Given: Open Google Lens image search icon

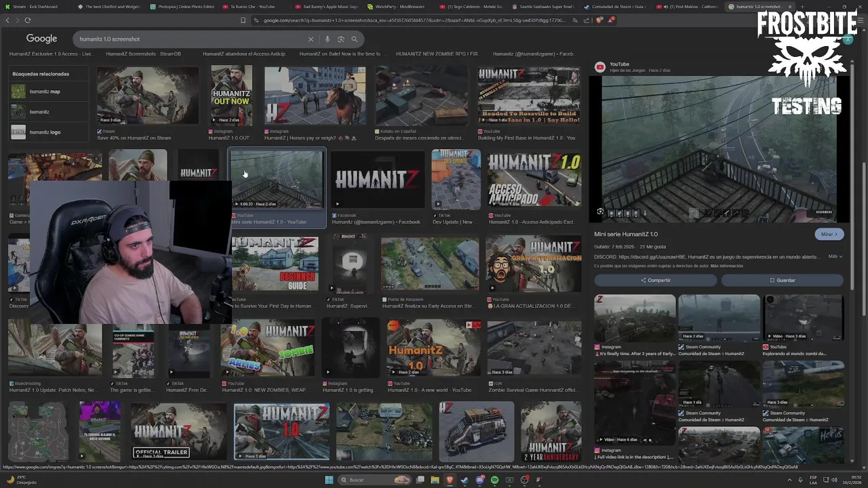Looking at the screenshot, I should [340, 39].
